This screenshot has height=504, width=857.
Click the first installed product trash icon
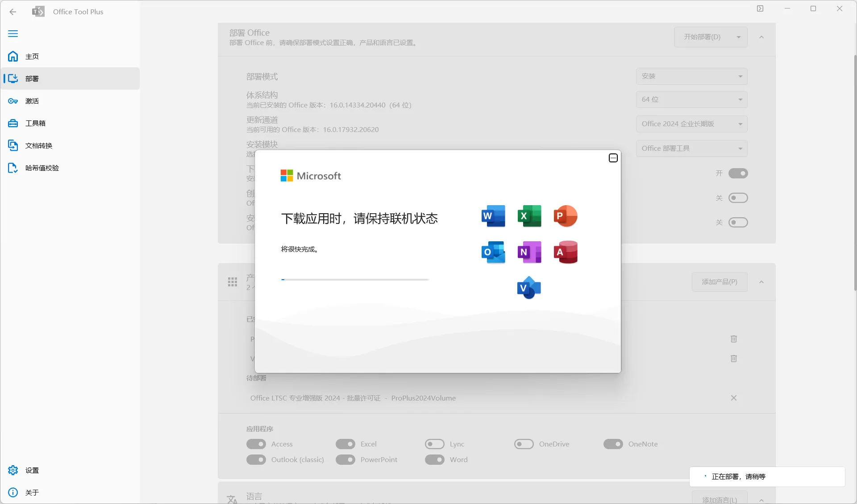(x=733, y=339)
